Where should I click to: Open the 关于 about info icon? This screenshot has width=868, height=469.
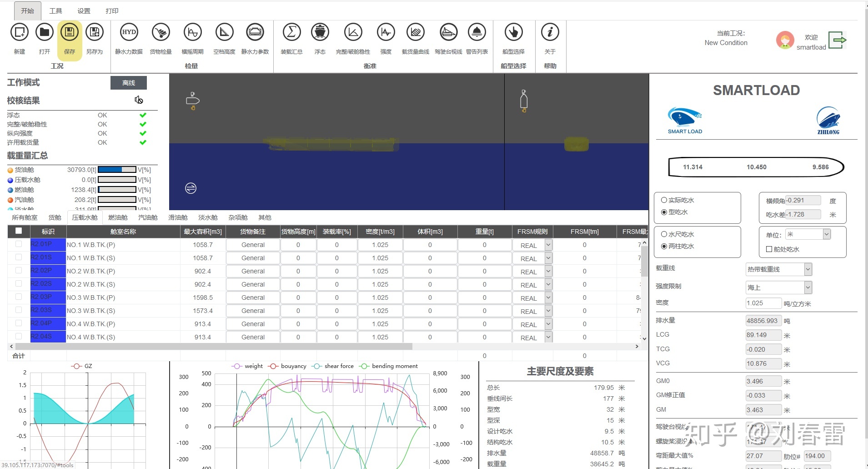point(550,32)
